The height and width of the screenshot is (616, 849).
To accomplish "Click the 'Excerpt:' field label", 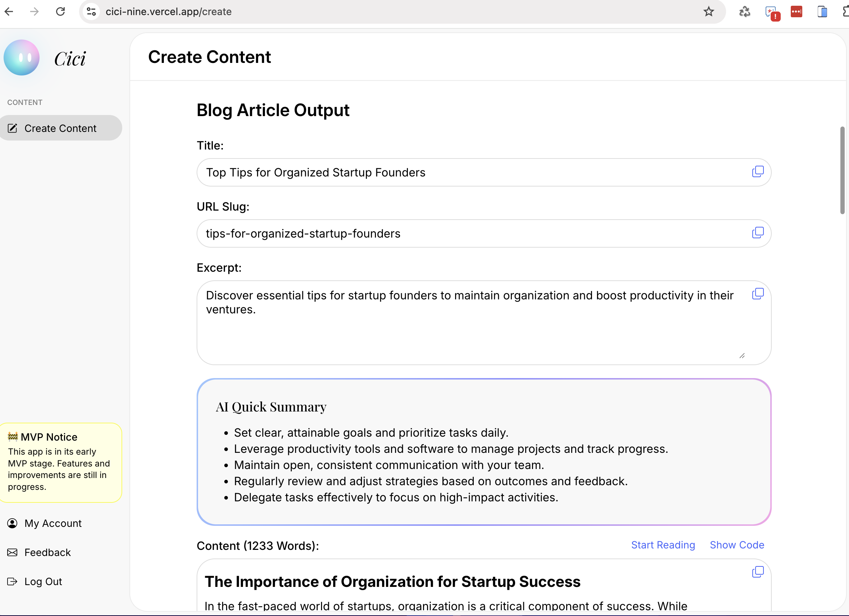I will coord(219,268).
